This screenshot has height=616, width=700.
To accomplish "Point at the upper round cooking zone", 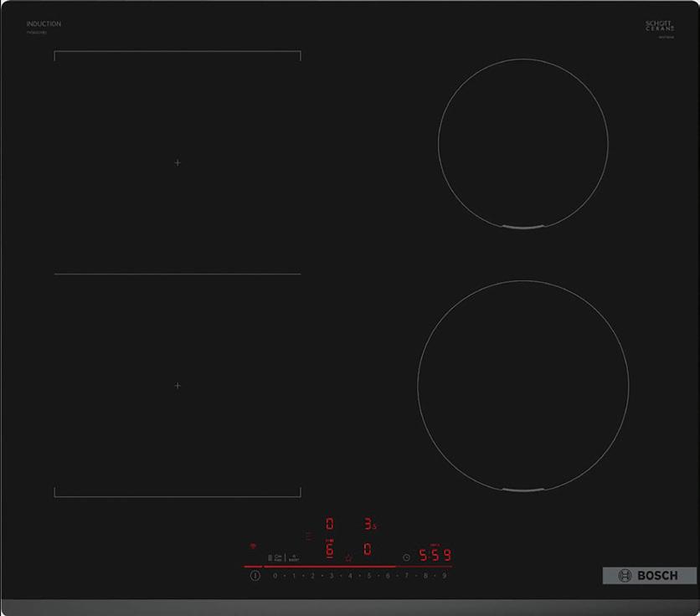I will coord(523,144).
